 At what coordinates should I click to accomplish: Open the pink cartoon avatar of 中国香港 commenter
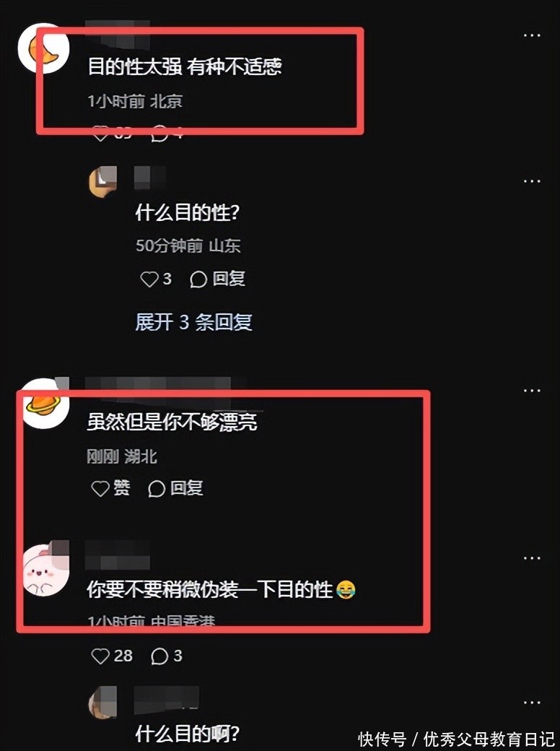tap(45, 570)
